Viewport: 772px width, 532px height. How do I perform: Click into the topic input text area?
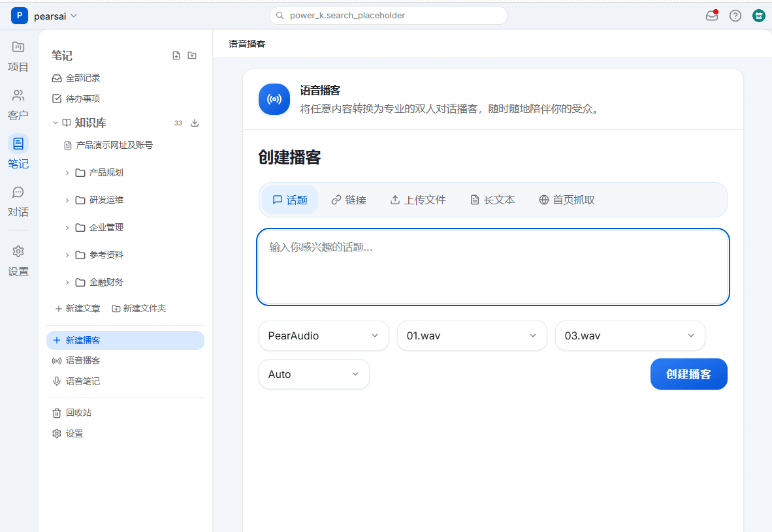pos(493,266)
